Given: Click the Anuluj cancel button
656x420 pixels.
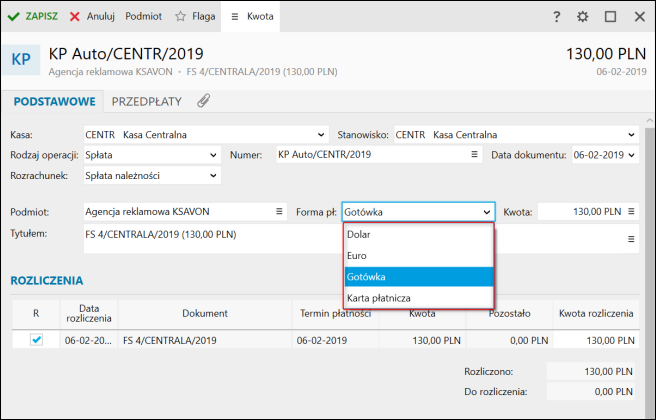Looking at the screenshot, I should [x=92, y=17].
